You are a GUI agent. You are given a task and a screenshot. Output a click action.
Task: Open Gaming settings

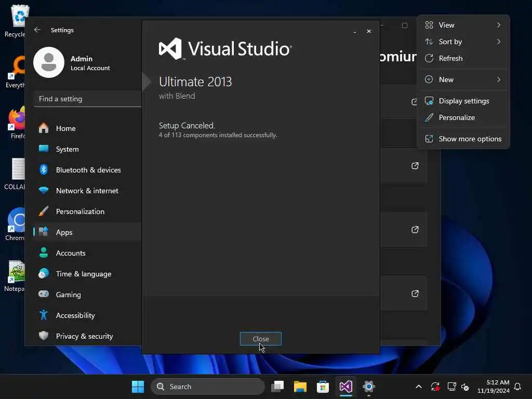click(87, 295)
